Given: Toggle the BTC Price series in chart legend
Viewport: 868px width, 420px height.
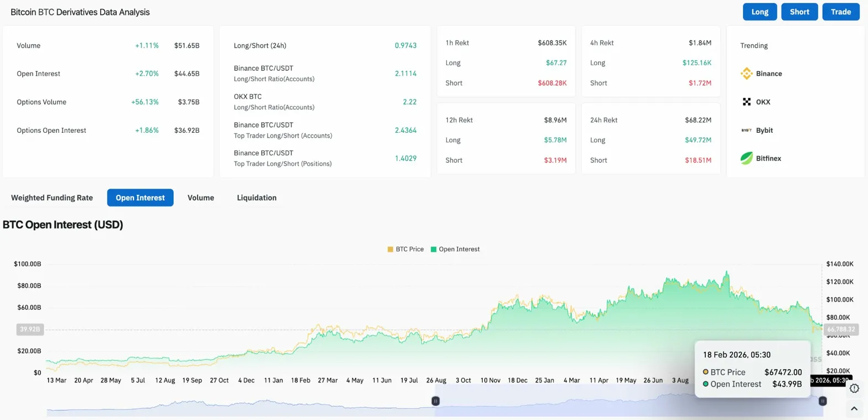Looking at the screenshot, I should (x=406, y=249).
